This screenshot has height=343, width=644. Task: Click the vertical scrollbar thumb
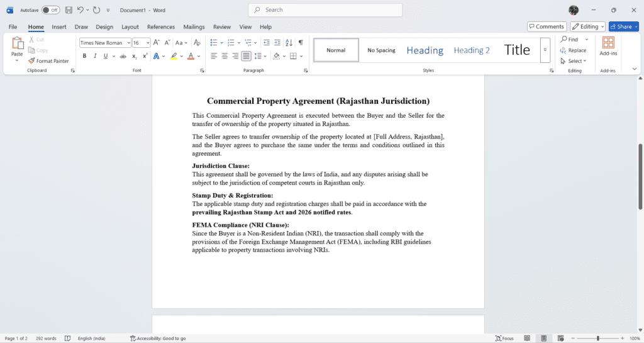640,176
